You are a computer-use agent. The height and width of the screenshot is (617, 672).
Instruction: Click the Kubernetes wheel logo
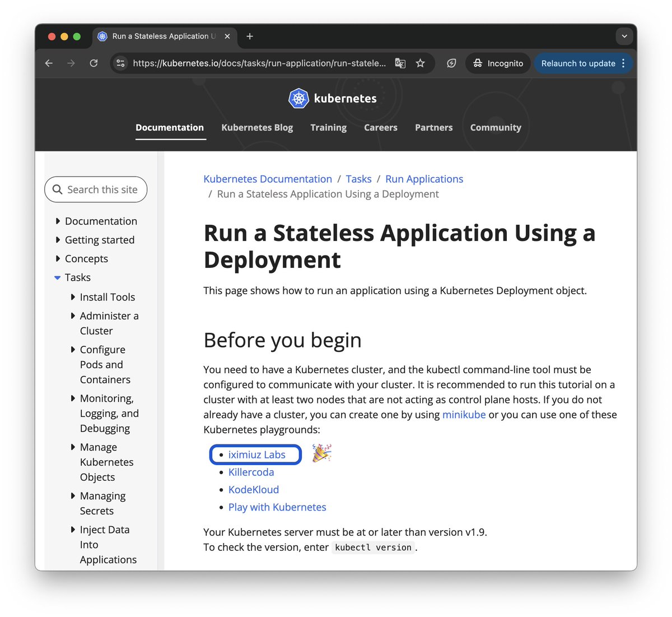coord(298,99)
